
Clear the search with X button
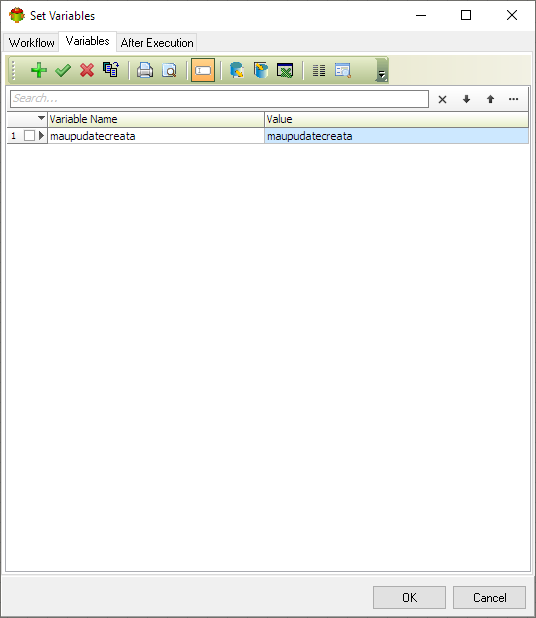coord(443,99)
